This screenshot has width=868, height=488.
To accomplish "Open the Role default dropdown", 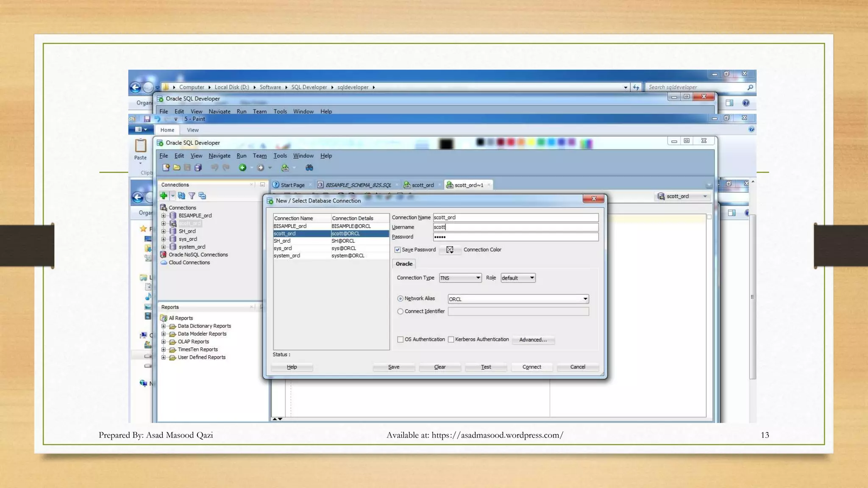I will (x=518, y=278).
